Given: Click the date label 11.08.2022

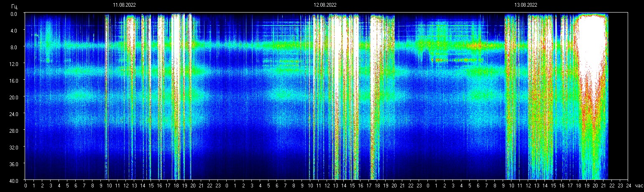Looking at the screenshot, I should click(x=124, y=5).
